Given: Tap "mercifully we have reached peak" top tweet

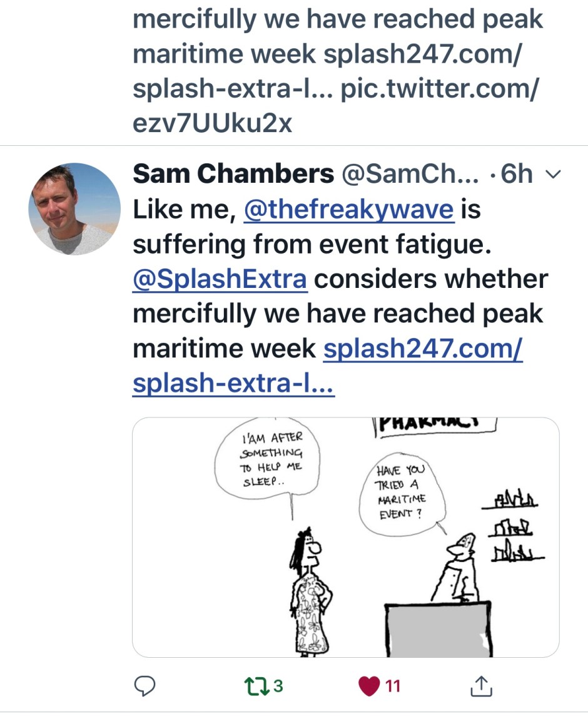Looking at the screenshot, I should [x=338, y=20].
